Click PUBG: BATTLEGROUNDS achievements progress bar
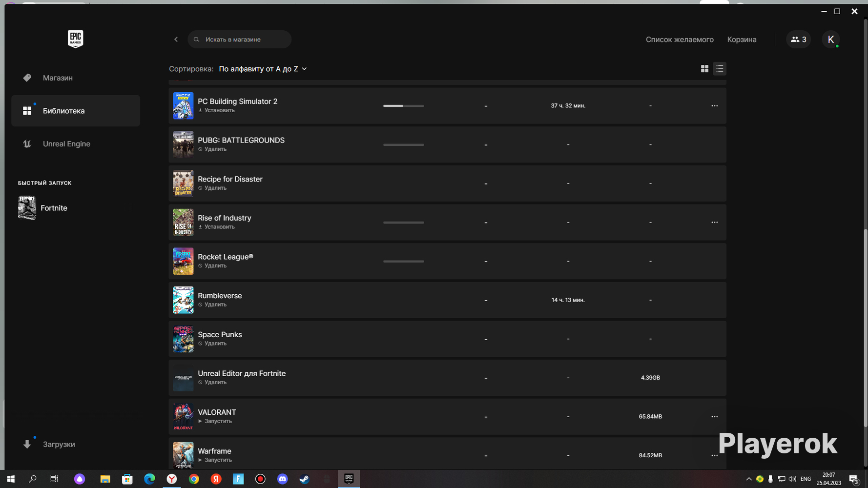The image size is (868, 488). (x=403, y=144)
